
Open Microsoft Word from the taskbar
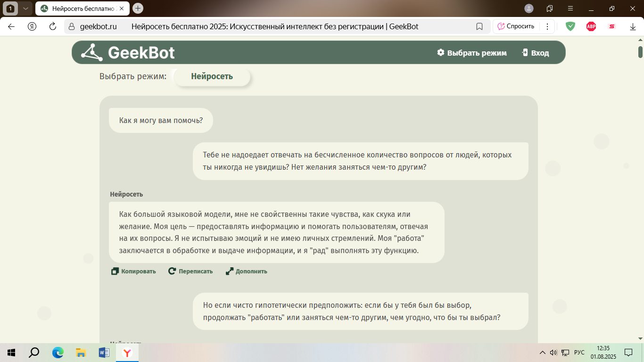click(104, 353)
